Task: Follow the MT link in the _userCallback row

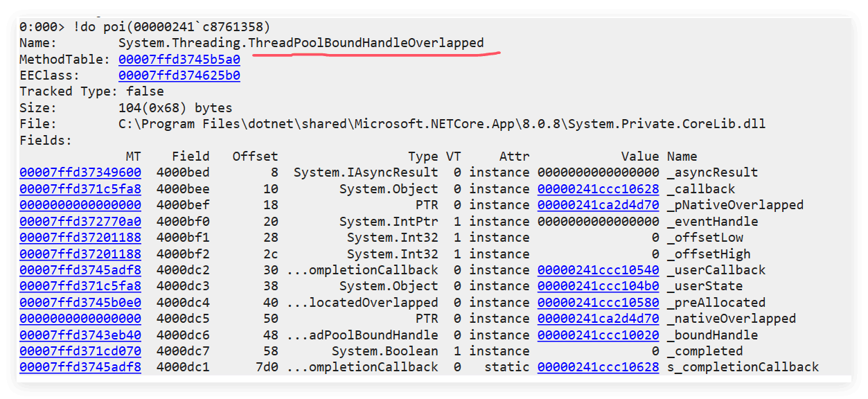Action: point(80,270)
